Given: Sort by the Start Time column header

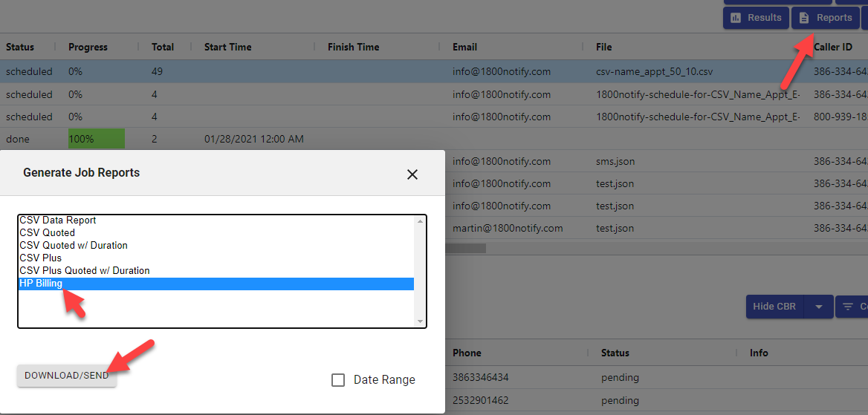Looking at the screenshot, I should 228,47.
